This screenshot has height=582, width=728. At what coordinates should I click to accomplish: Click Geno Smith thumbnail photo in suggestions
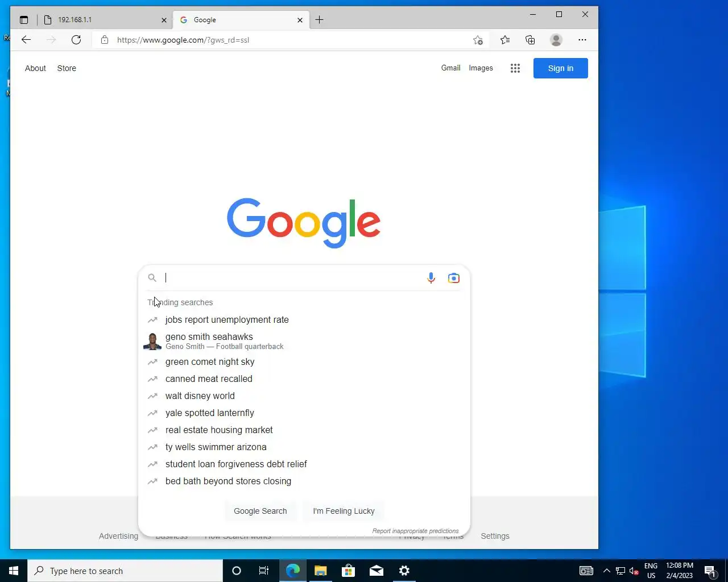pos(152,342)
